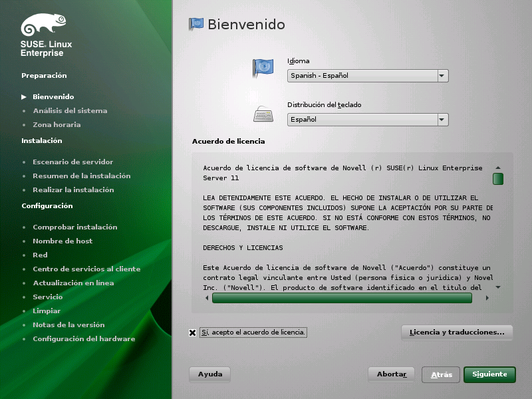Click the Español keyboard layout combo field

(x=368, y=120)
